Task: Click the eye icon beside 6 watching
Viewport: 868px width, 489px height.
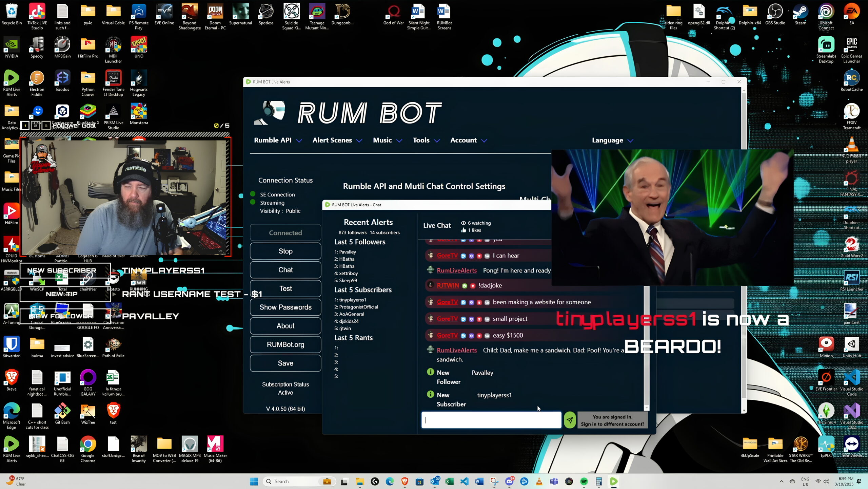Action: (x=463, y=223)
